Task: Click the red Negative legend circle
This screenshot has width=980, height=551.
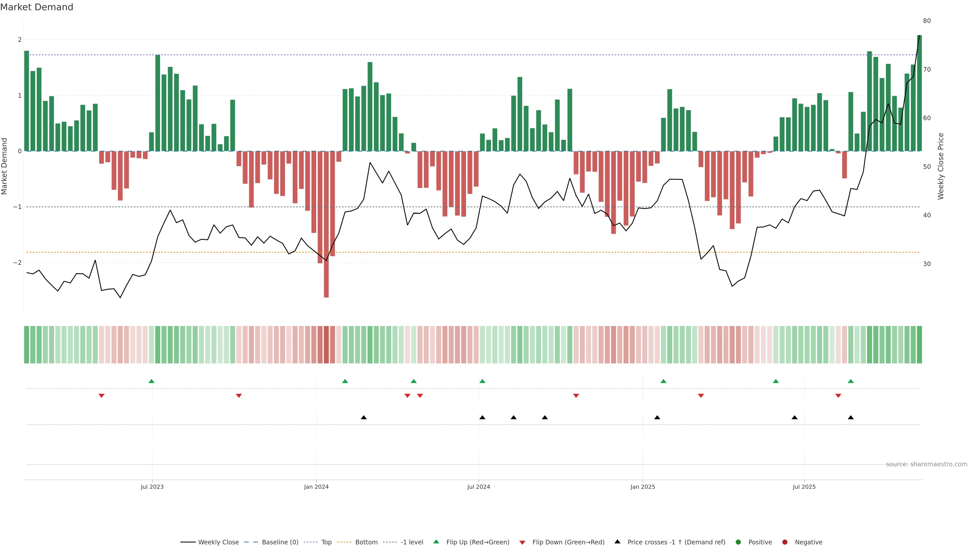Action: tap(785, 542)
